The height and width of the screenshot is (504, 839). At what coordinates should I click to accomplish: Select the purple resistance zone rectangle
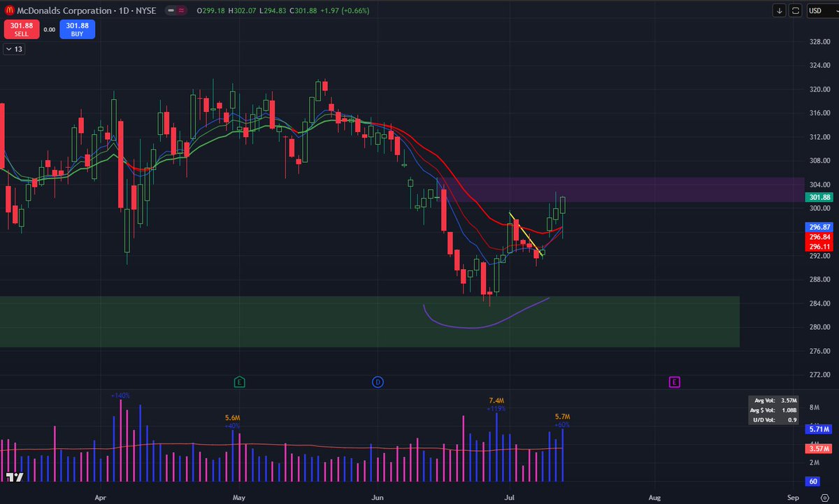(x=622, y=189)
